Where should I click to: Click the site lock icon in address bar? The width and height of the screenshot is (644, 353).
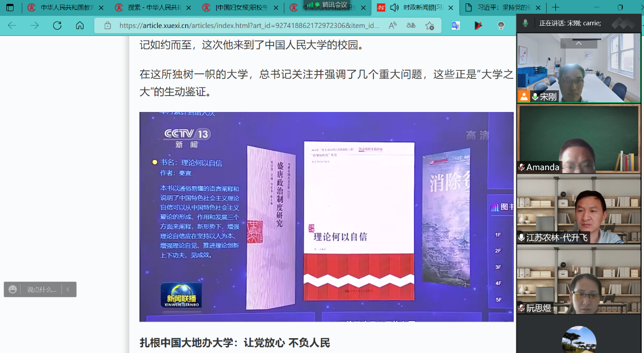point(107,26)
